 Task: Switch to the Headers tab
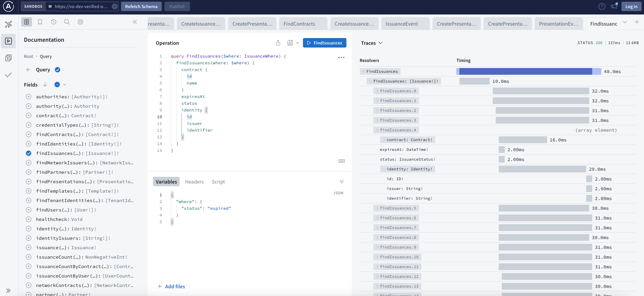pyautogui.click(x=194, y=182)
